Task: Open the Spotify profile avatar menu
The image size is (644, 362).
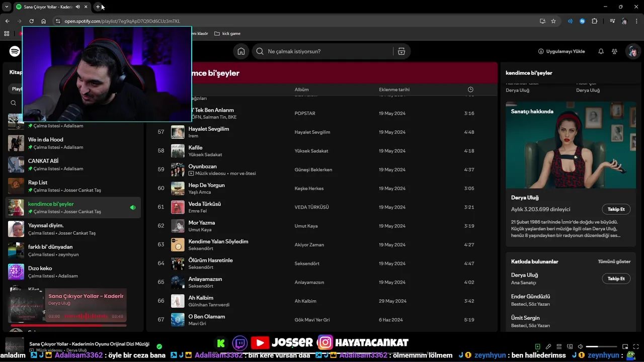Action: [x=632, y=51]
